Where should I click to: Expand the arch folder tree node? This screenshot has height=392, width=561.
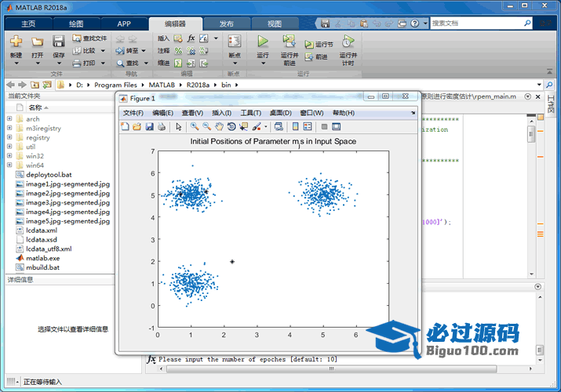coord(9,119)
